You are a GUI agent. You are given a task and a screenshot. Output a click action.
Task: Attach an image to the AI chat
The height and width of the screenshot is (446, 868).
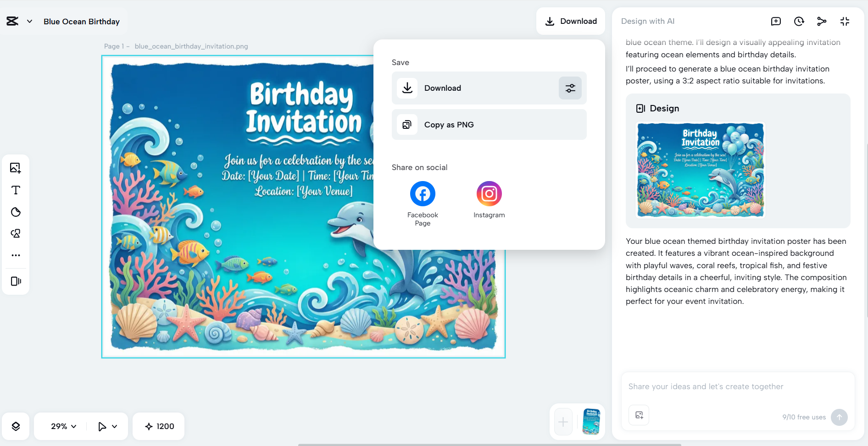[x=638, y=415]
